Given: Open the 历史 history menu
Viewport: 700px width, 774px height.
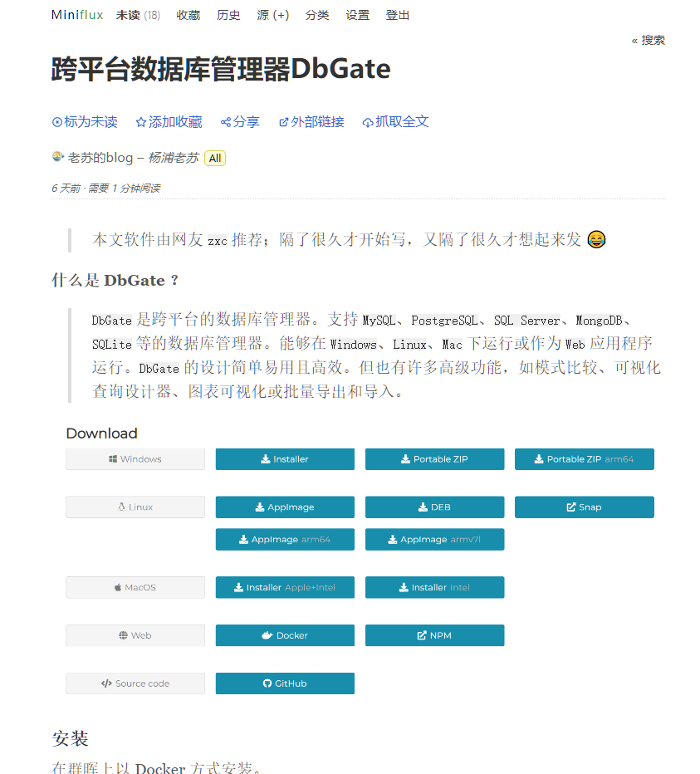Looking at the screenshot, I should [228, 15].
